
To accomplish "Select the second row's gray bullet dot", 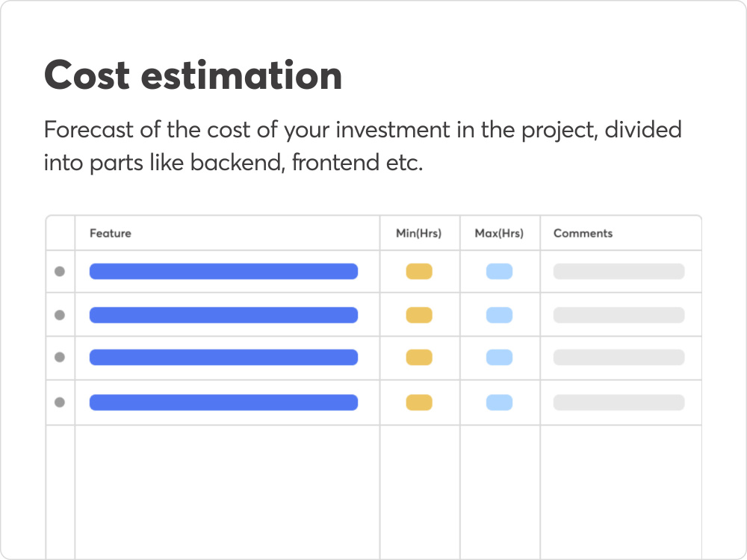I will pos(60,315).
